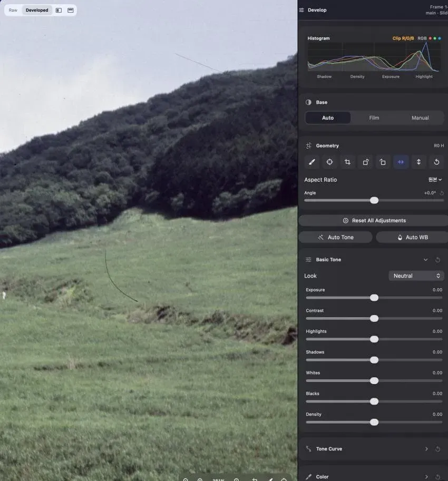Screen dimensions: 448x481
Task: Collapse the Basic Tone section chevron
Action: (x=426, y=260)
